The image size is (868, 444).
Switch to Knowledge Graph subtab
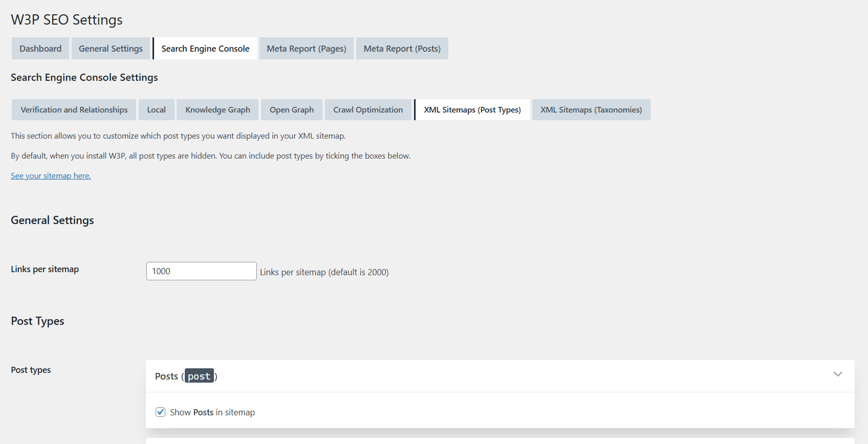coord(218,110)
